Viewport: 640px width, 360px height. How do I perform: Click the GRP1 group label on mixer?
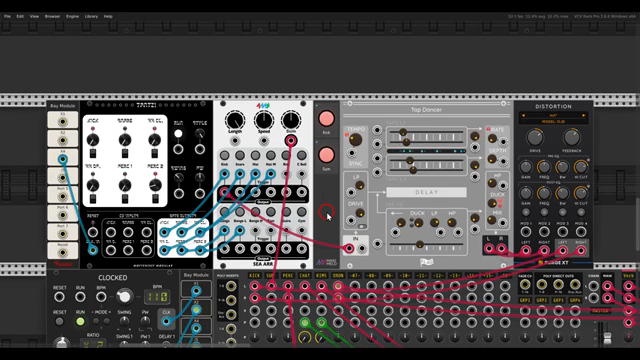coord(525,300)
